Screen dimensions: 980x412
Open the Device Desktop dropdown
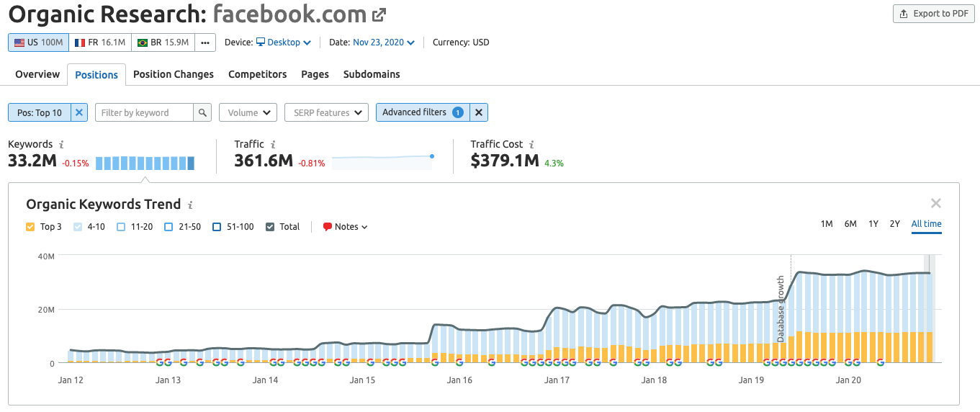[x=284, y=42]
